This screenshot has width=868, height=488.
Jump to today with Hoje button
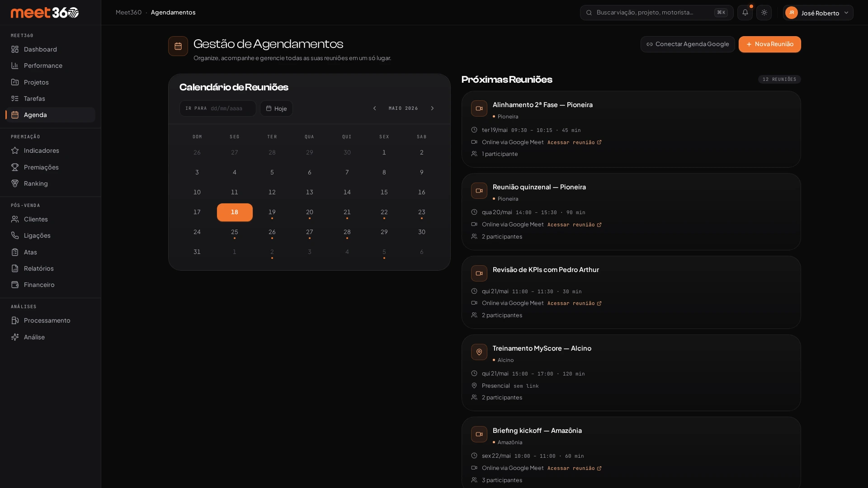[276, 108]
